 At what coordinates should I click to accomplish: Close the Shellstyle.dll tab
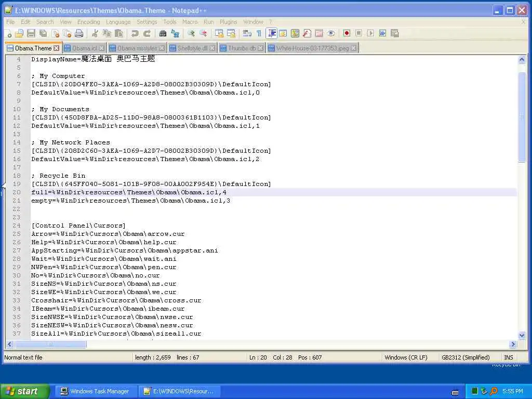click(x=212, y=48)
